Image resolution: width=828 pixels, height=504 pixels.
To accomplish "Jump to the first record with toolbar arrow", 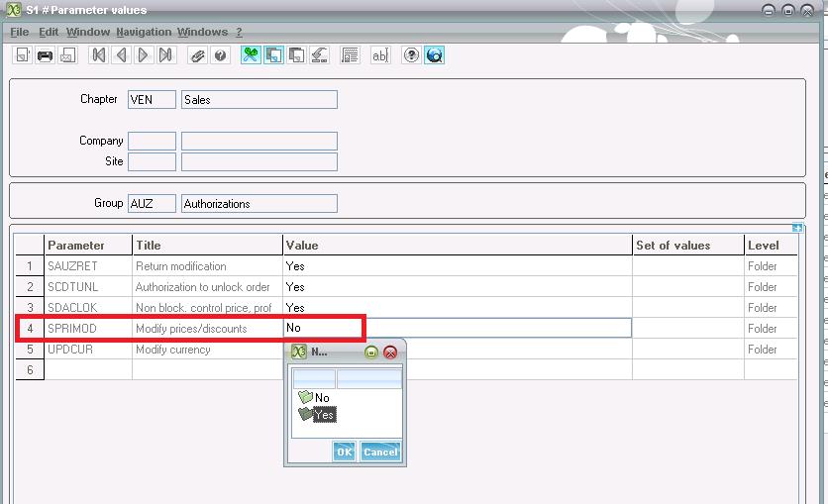I will (x=98, y=55).
